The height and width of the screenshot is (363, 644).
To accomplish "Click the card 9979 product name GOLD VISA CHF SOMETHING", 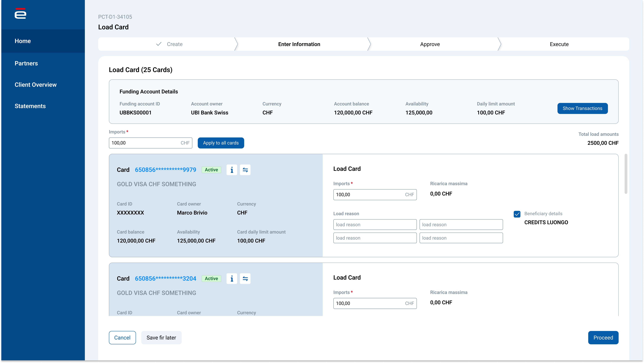I will (x=157, y=184).
